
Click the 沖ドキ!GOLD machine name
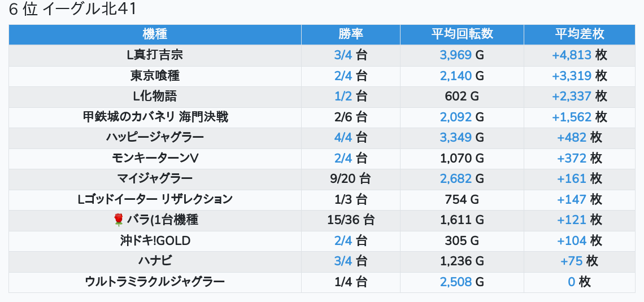pyautogui.click(x=155, y=240)
